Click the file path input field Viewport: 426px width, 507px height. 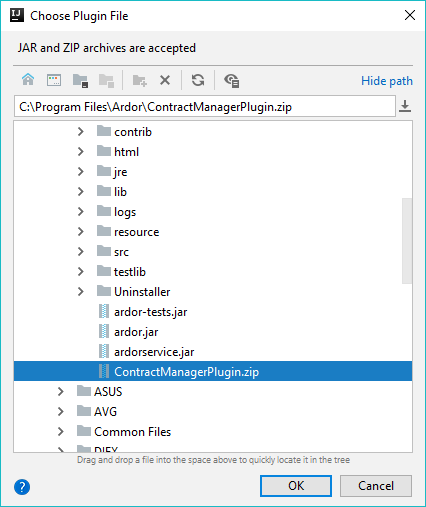pos(205,107)
